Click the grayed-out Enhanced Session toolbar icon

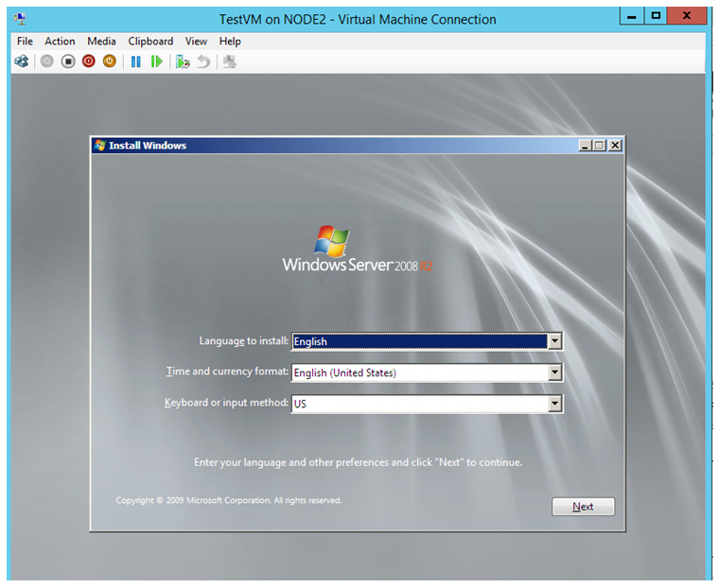coord(230,61)
